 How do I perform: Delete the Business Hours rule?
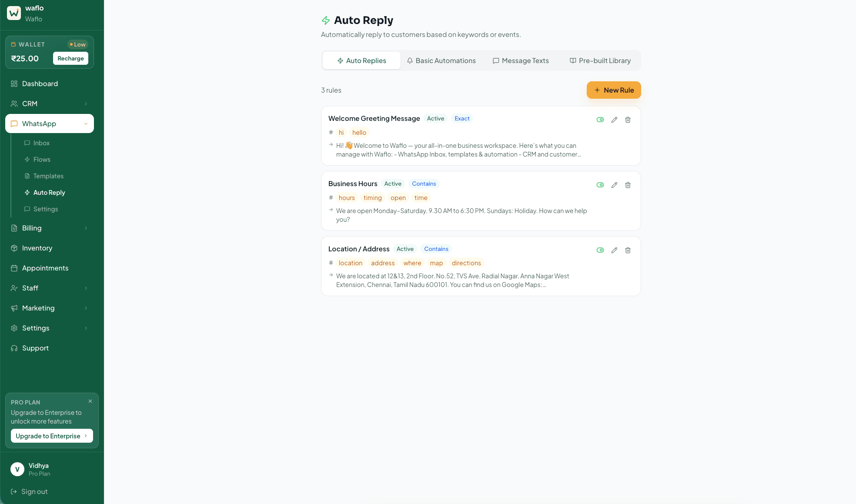coord(628,185)
